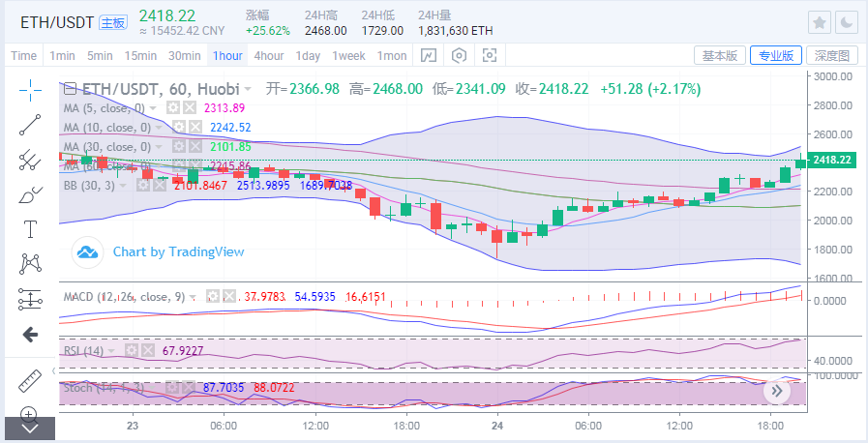868x443 pixels.
Task: Expand the left toolbar's bottom chevron
Action: tap(30, 428)
